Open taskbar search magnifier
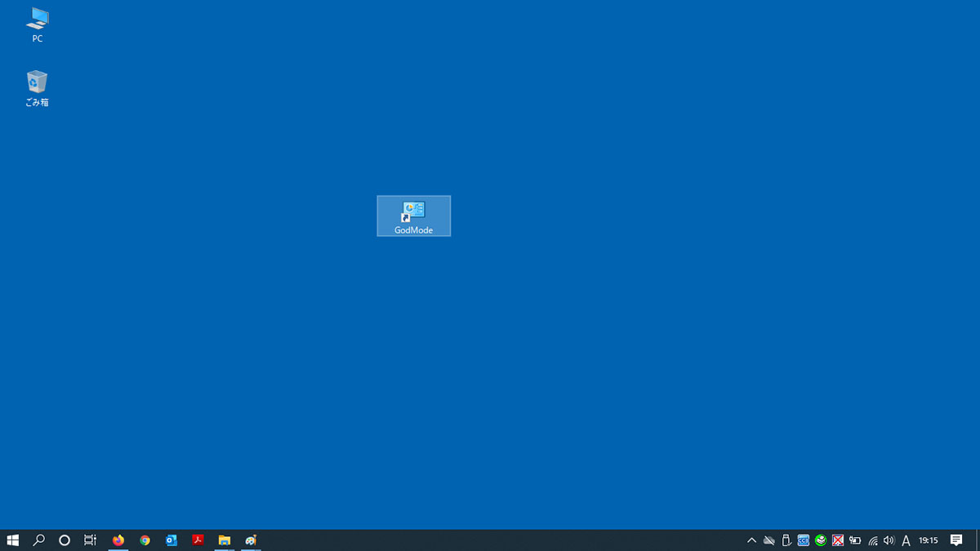Screen dimensions: 980x551 (x=38, y=540)
